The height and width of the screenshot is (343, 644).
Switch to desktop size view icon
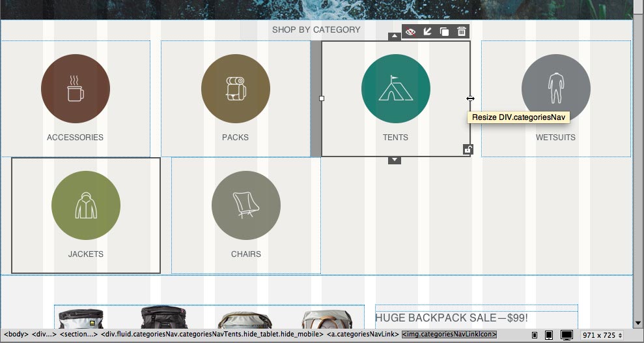(x=567, y=335)
